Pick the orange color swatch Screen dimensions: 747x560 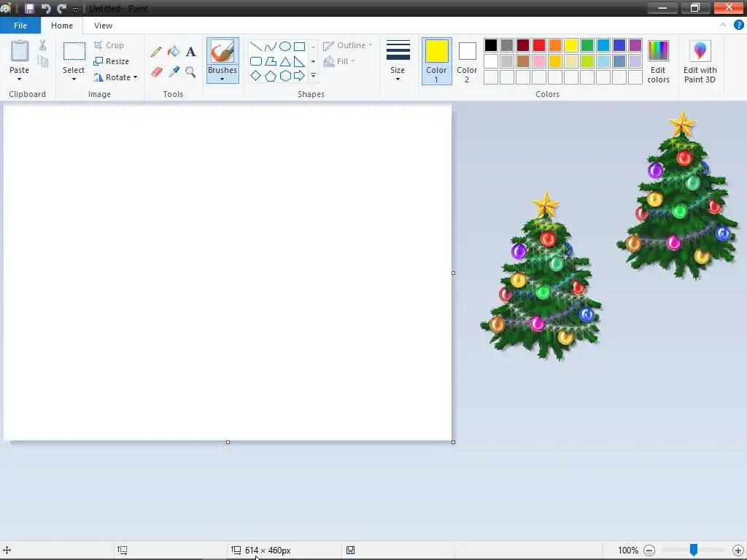[x=555, y=45]
